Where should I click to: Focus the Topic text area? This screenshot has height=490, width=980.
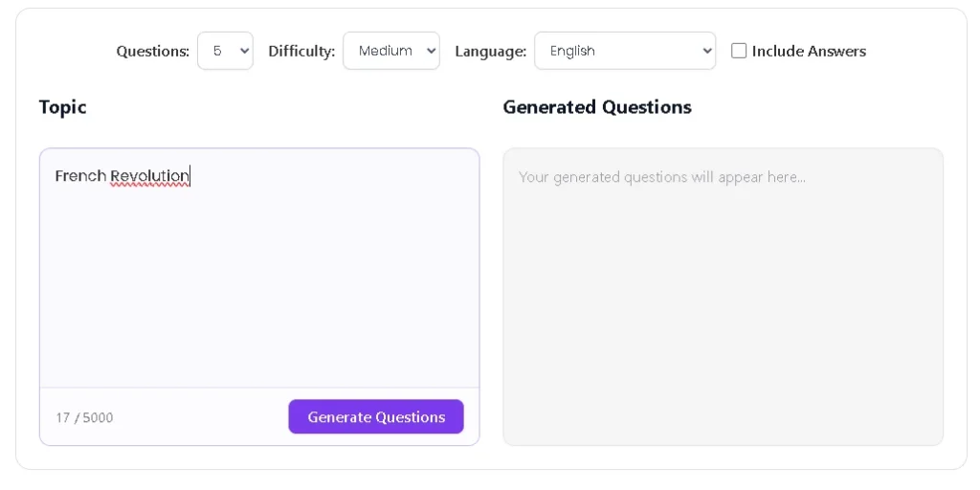coord(258,278)
